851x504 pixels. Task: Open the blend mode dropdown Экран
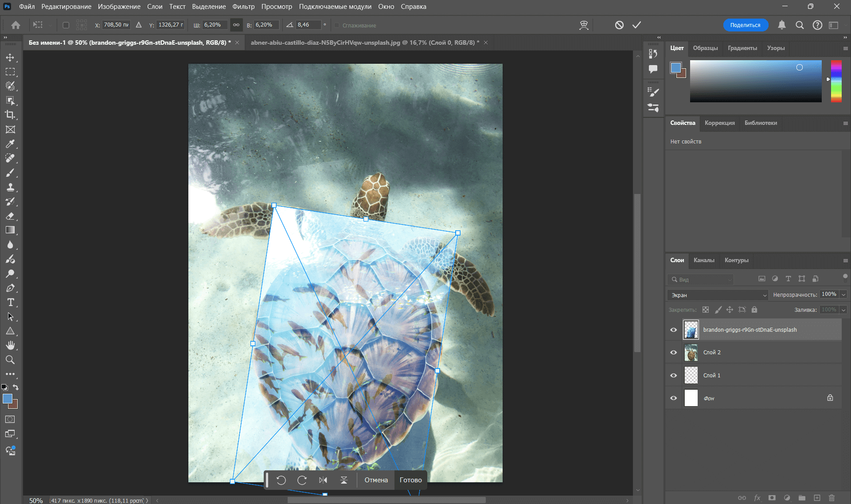point(718,295)
